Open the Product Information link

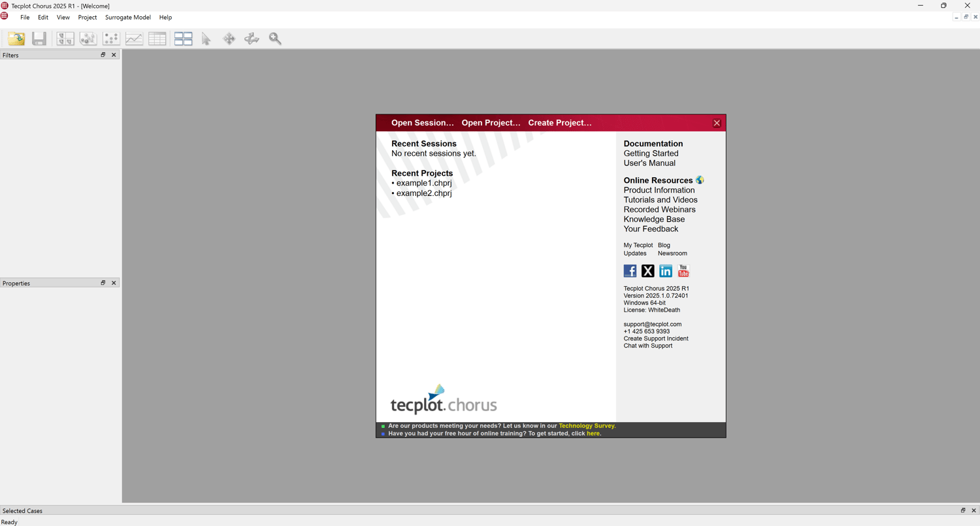pos(659,190)
